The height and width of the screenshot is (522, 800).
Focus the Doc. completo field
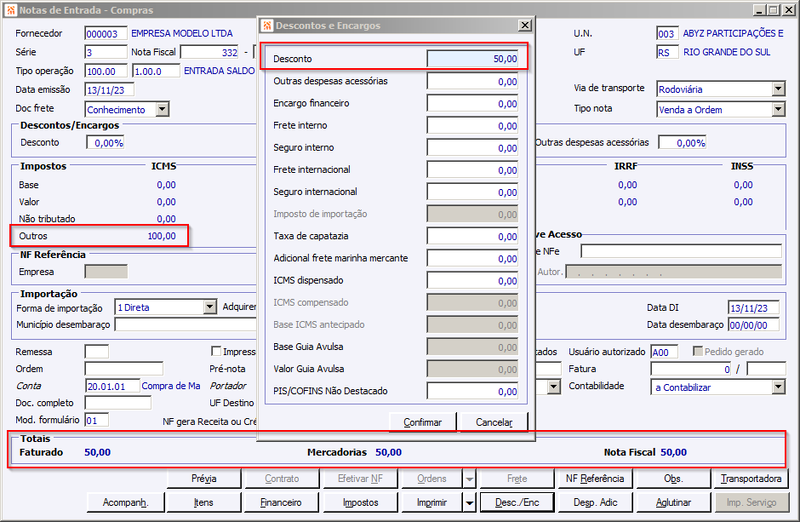[118, 403]
